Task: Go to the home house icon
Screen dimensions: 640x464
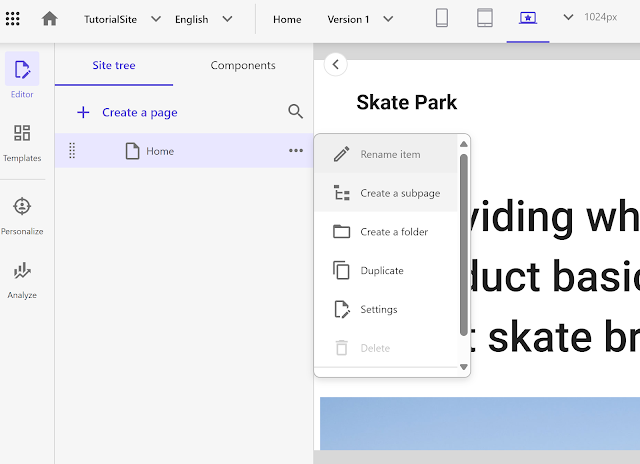Action: (50, 19)
